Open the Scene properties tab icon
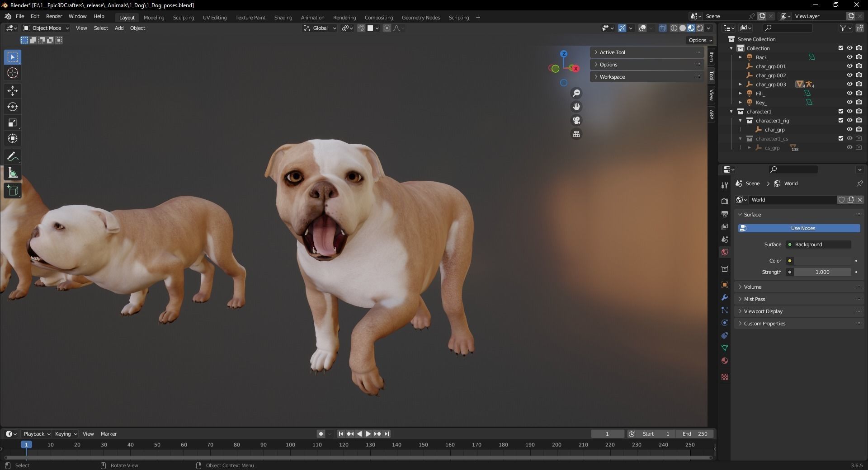 click(x=725, y=239)
